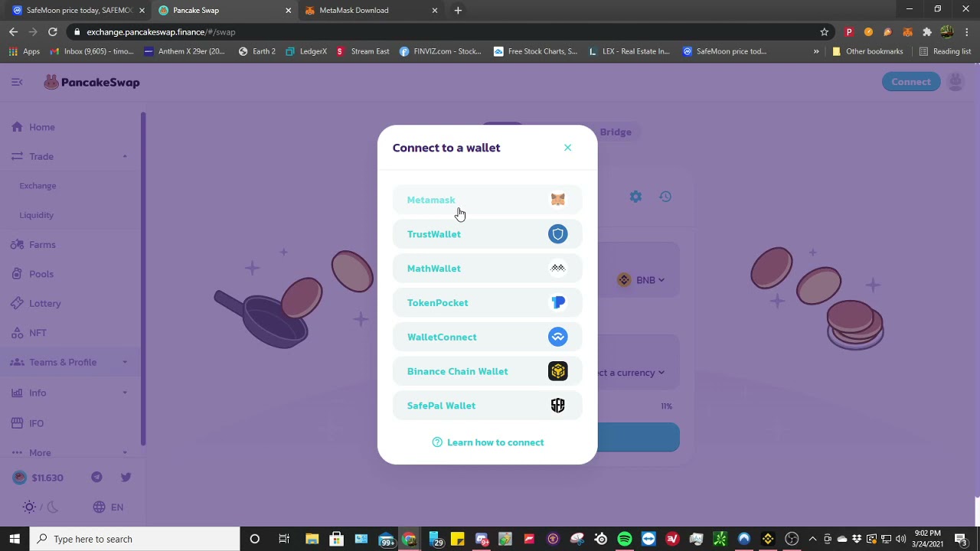The height and width of the screenshot is (551, 980).
Task: Open recent transactions history icon
Action: click(x=665, y=197)
